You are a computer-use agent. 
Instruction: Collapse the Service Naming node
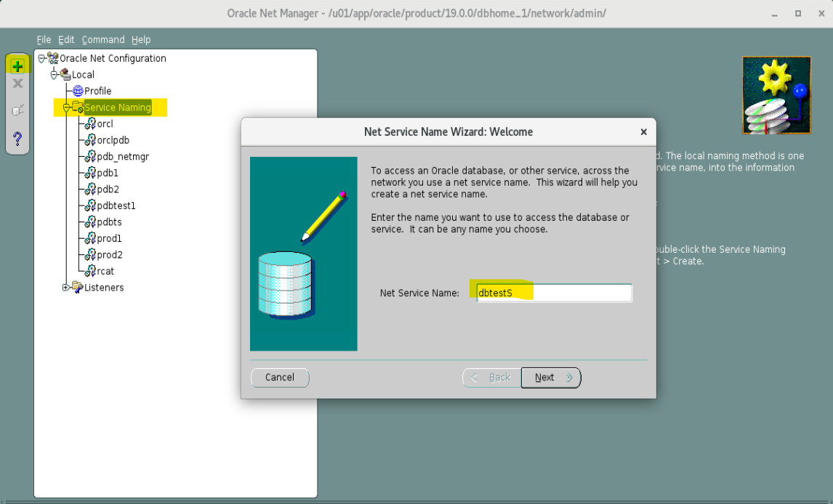click(66, 107)
